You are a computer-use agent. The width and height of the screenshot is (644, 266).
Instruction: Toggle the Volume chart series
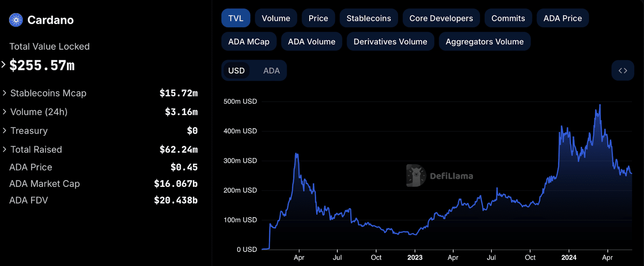(x=276, y=18)
